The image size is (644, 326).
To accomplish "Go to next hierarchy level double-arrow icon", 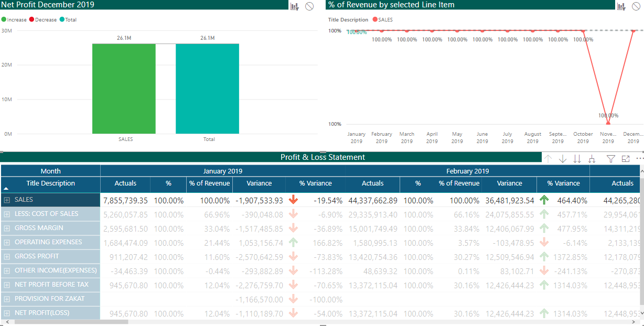I will pos(577,159).
